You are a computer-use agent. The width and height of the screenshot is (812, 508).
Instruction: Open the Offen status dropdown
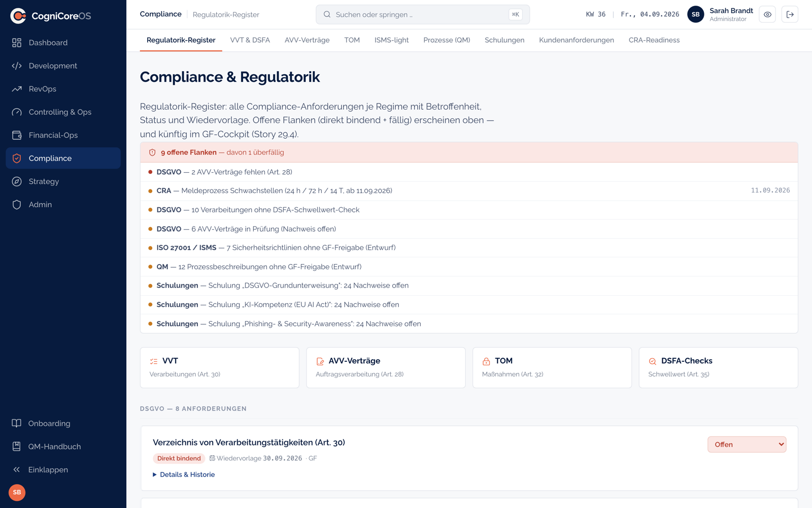click(x=747, y=444)
